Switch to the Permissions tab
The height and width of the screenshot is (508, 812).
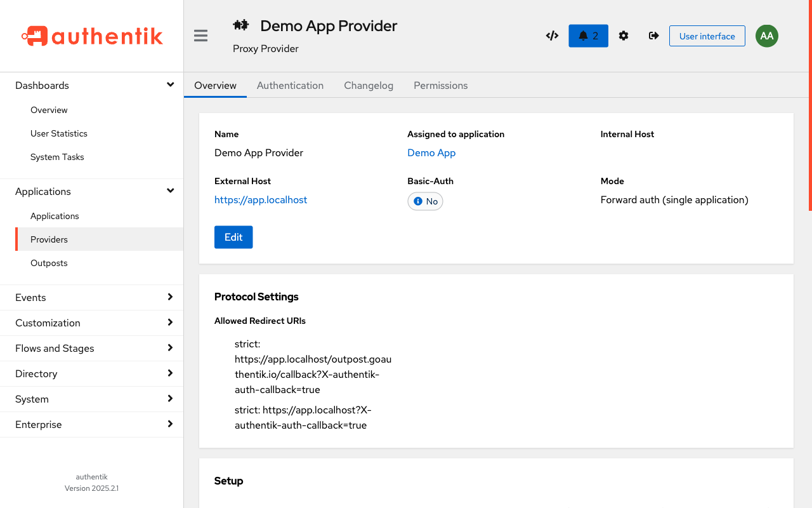click(440, 85)
